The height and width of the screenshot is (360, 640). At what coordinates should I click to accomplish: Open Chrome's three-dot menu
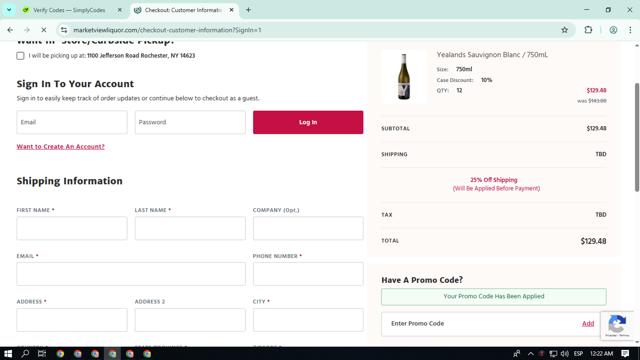pos(630,30)
